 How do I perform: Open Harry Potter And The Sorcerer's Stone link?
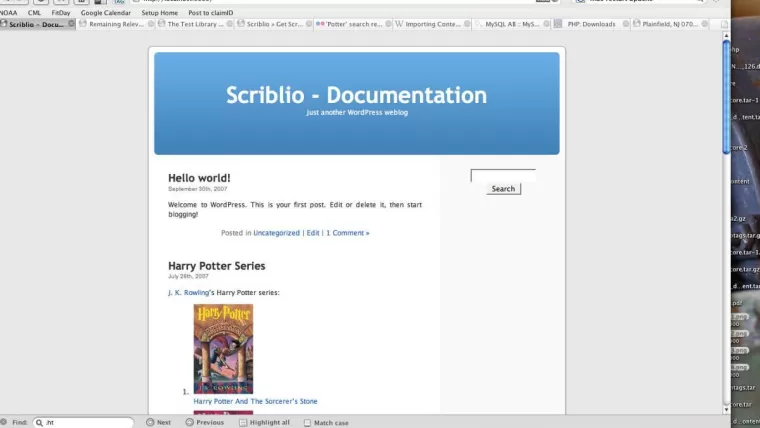tap(255, 401)
